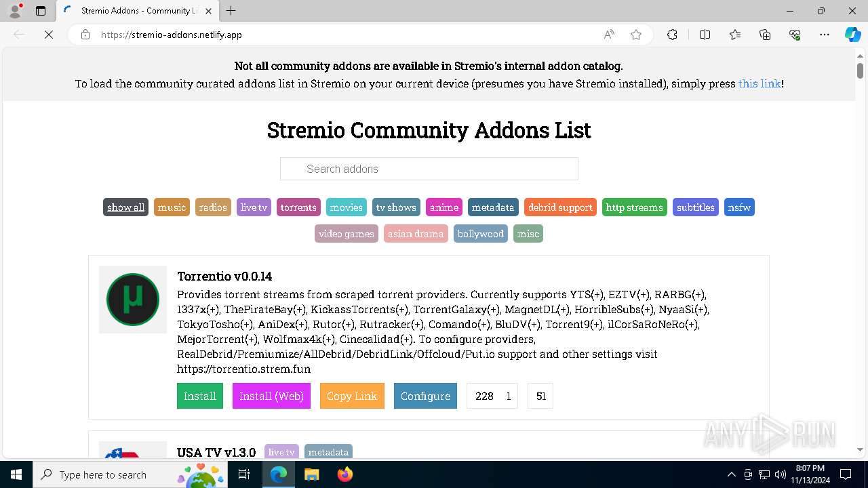Filter addons by video games tag
Screen dimensions: 868x488
tap(347, 234)
